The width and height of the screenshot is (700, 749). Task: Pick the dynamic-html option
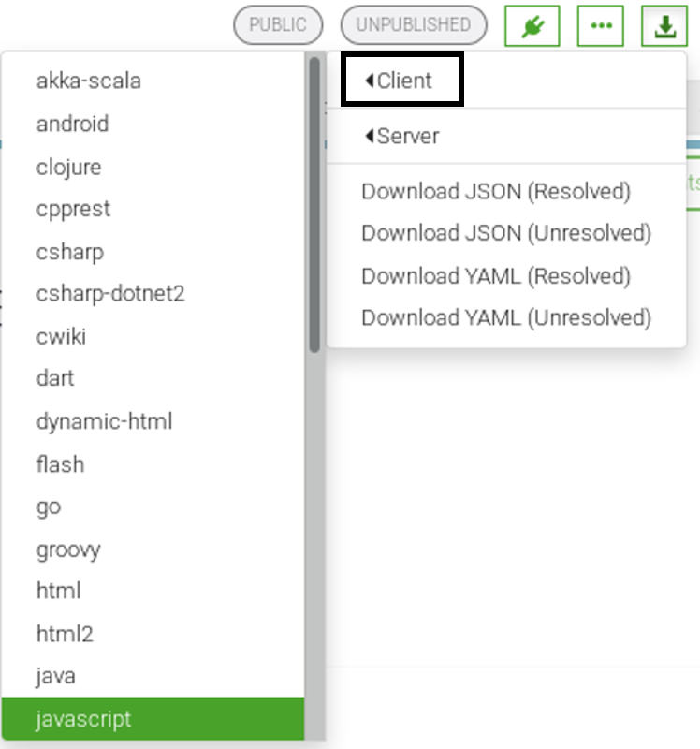pyautogui.click(x=104, y=421)
